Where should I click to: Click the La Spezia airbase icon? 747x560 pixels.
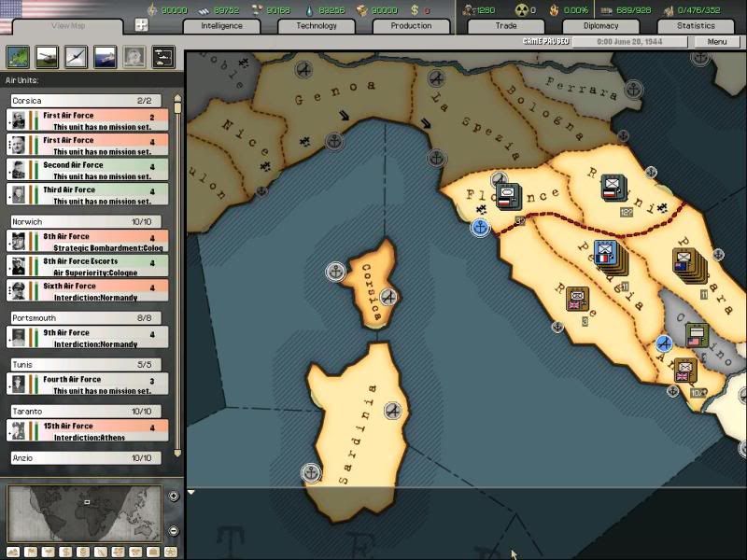point(436,78)
